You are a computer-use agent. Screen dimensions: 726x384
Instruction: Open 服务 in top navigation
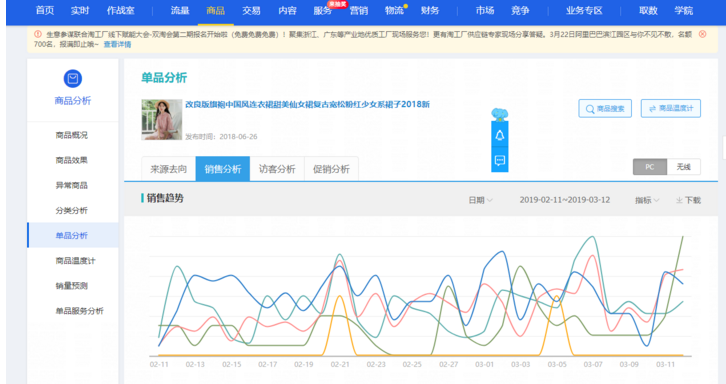[323, 10]
